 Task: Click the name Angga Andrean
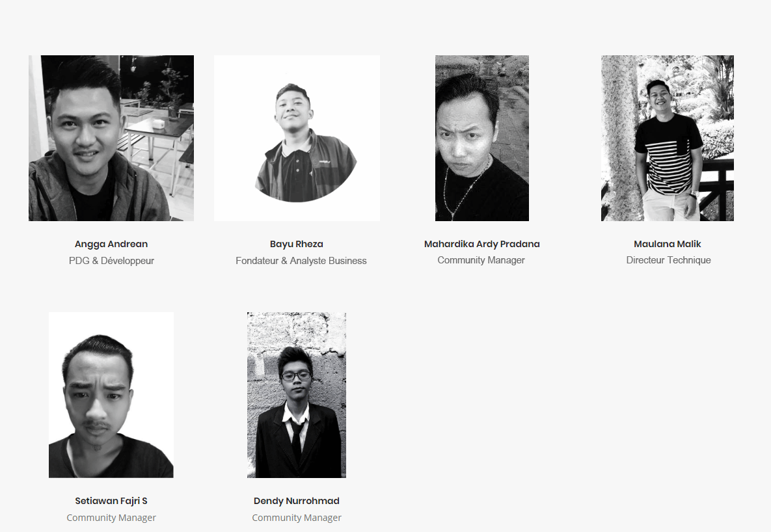click(111, 244)
